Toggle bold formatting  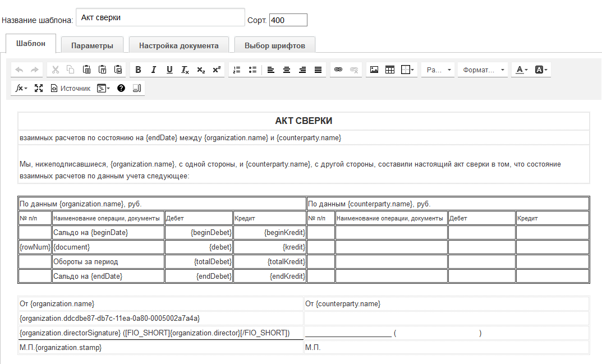(x=139, y=70)
